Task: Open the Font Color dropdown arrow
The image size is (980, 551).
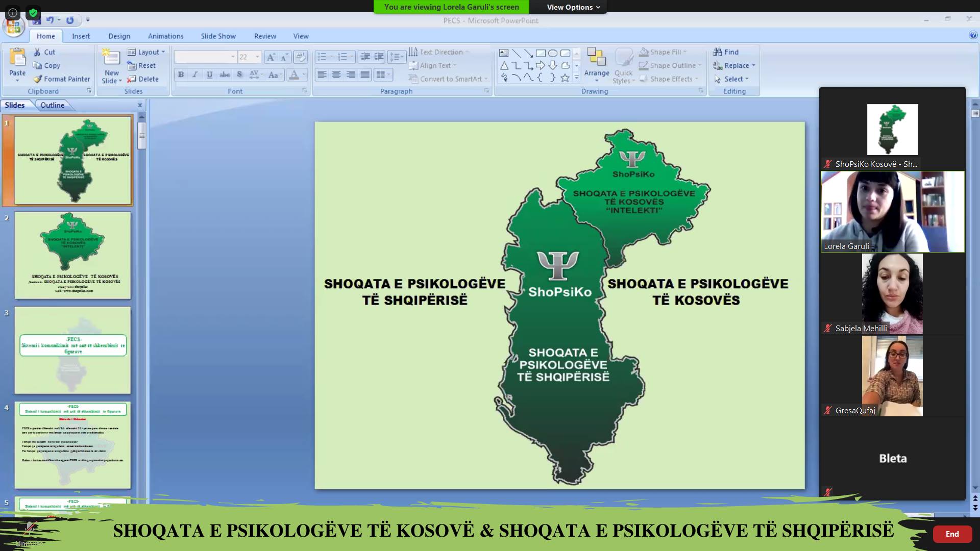Action: click(x=304, y=74)
